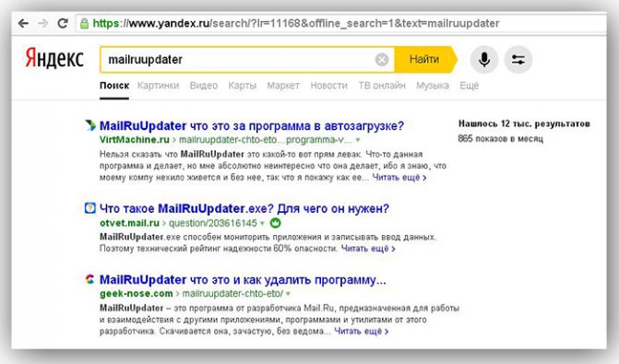The height and width of the screenshot is (364, 619).
Task: Select the Поиск tab
Action: [114, 86]
